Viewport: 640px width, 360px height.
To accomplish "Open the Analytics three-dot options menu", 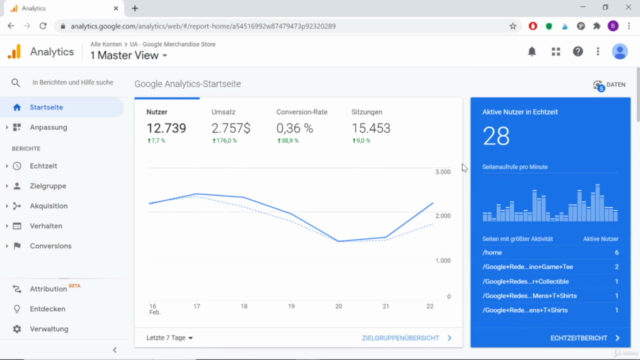I will (598, 52).
